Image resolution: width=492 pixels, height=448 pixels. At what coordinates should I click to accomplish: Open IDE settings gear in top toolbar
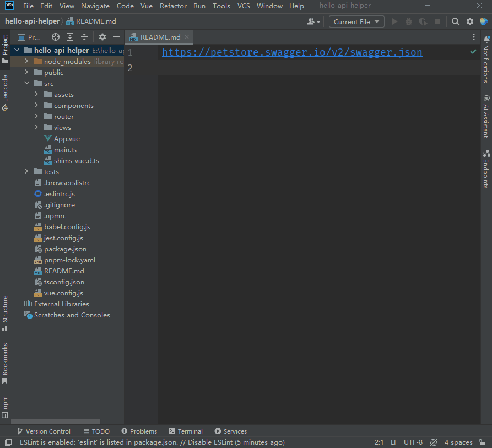[x=470, y=21]
